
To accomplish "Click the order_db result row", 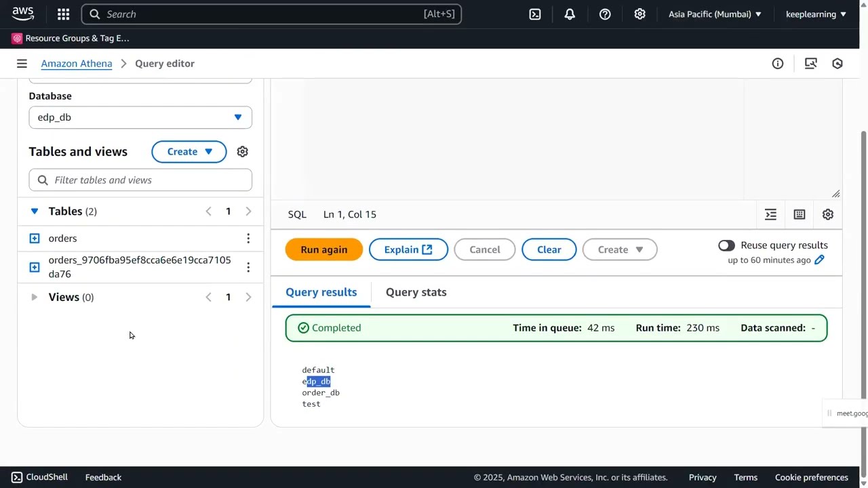I will (321, 393).
